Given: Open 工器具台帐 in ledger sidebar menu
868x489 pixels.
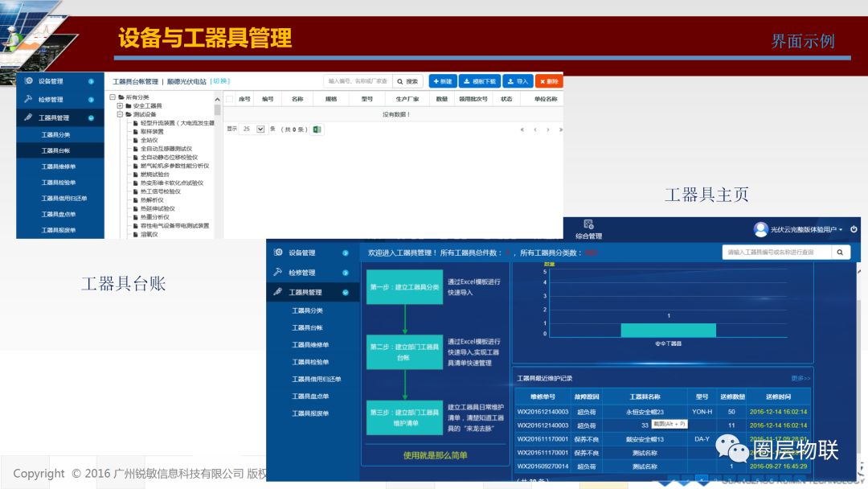Looking at the screenshot, I should point(56,150).
